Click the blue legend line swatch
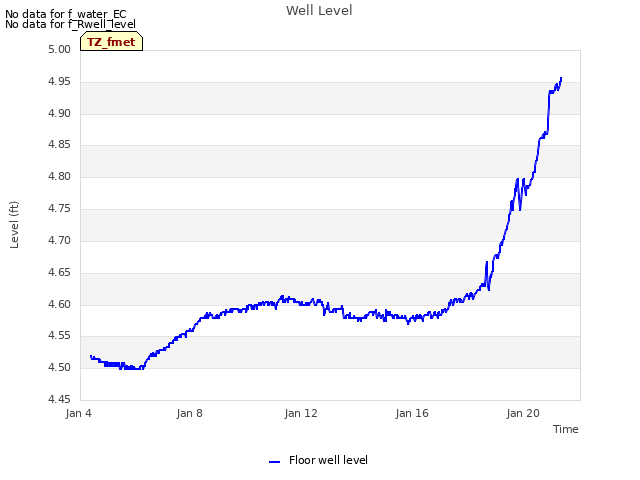The width and height of the screenshot is (640, 480). [x=274, y=462]
